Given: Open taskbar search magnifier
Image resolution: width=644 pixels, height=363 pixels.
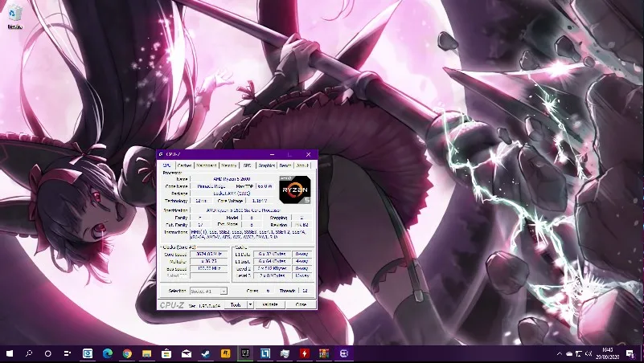Looking at the screenshot, I should click(x=28, y=353).
